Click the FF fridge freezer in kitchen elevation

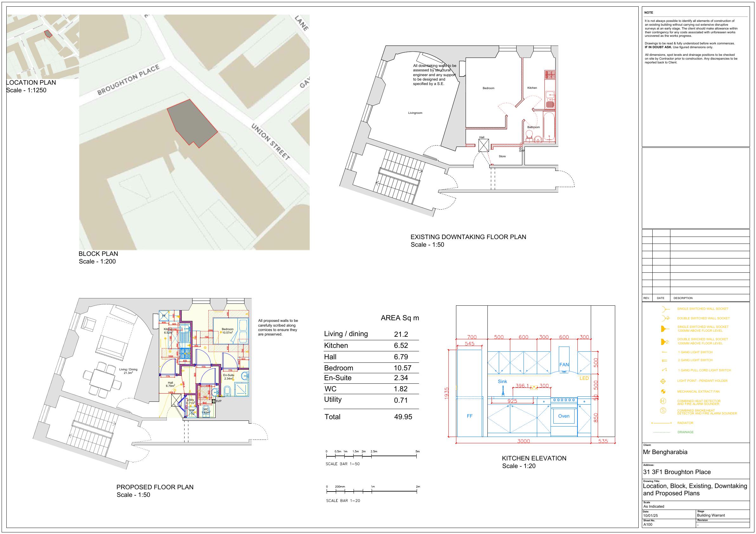pyautogui.click(x=470, y=416)
